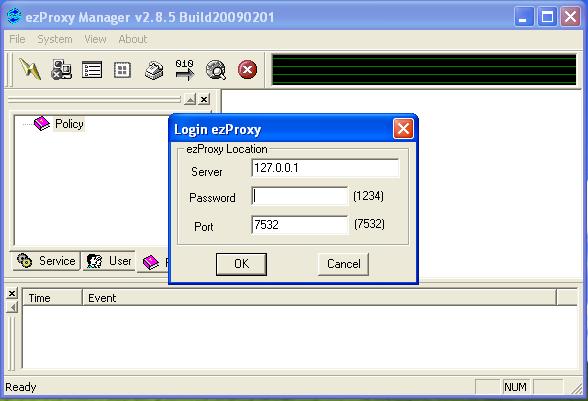
Task: Open the System menu
Action: pyautogui.click(x=55, y=39)
